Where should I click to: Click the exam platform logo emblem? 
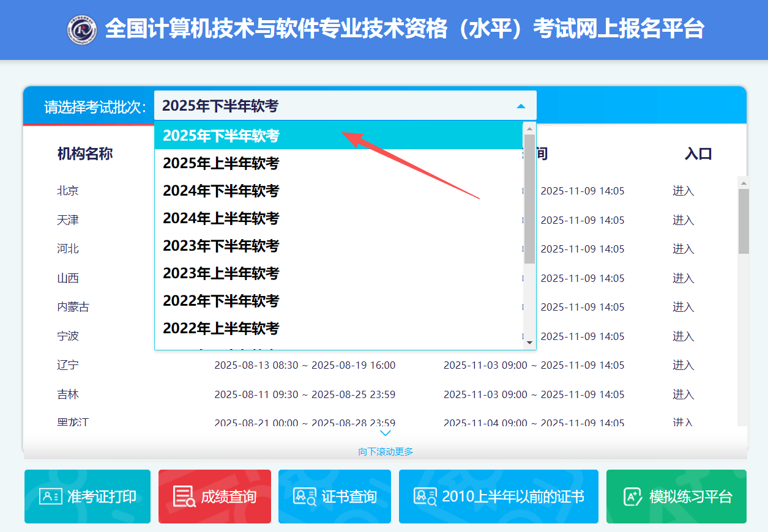pos(82,30)
